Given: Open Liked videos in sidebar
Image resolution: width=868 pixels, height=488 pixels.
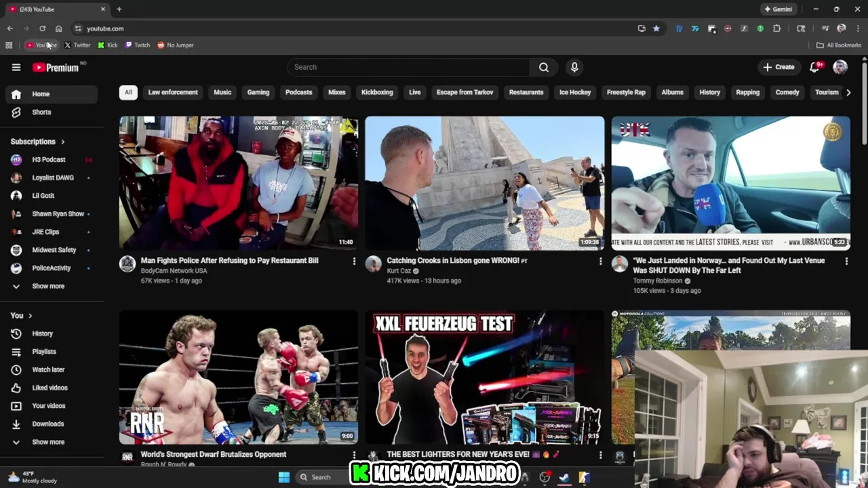Looking at the screenshot, I should point(52,388).
